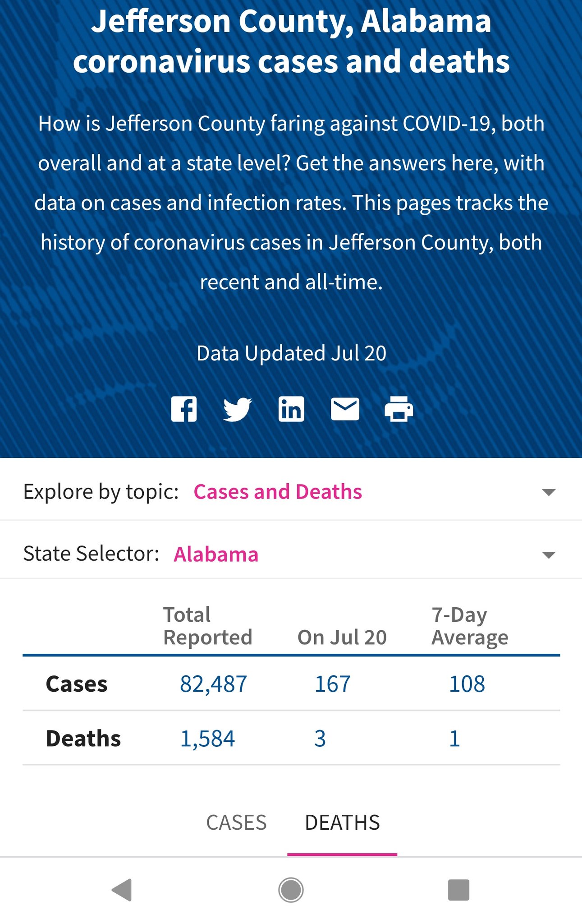Screen dimensions: 582x924
Task: Tap Android recent apps square button
Action: [458, 890]
